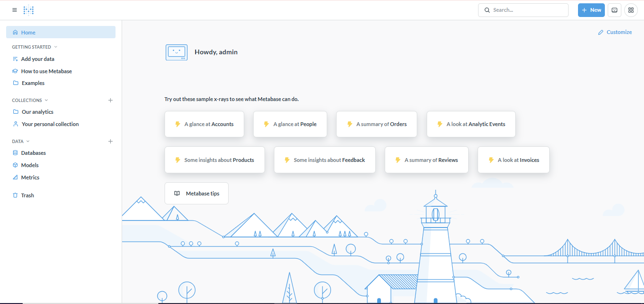644x304 pixels.
Task: Open the Metabase tips card
Action: point(197,194)
